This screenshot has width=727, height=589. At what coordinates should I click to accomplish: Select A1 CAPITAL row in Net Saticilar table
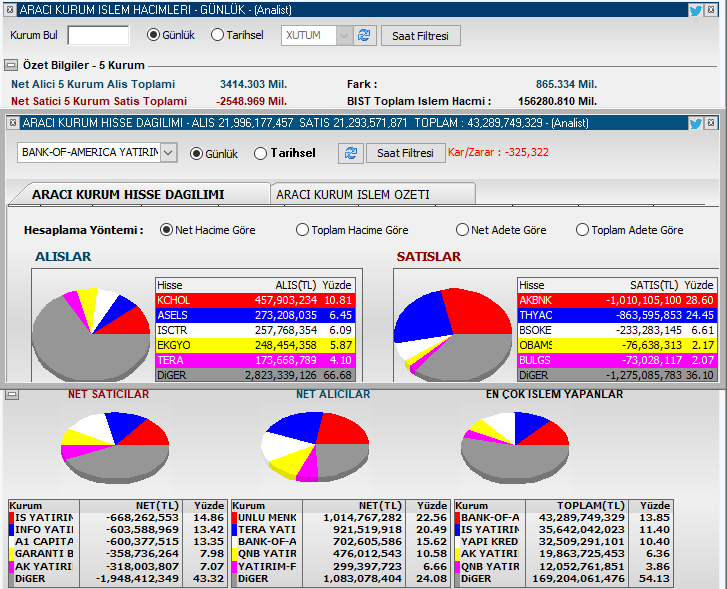(117, 542)
